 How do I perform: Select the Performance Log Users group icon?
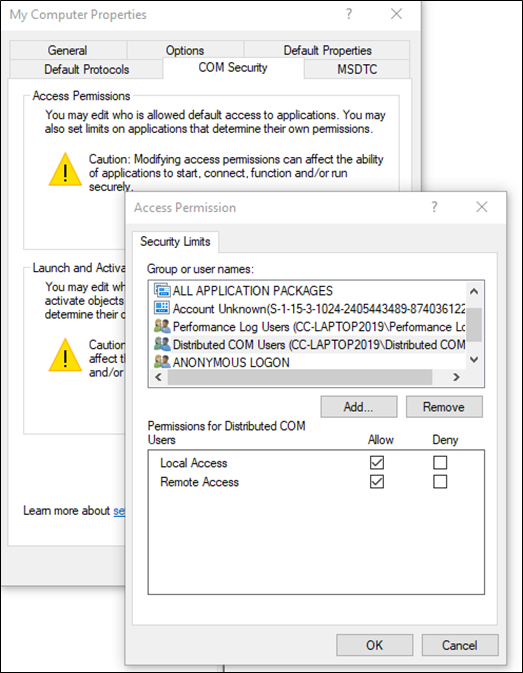click(x=162, y=326)
